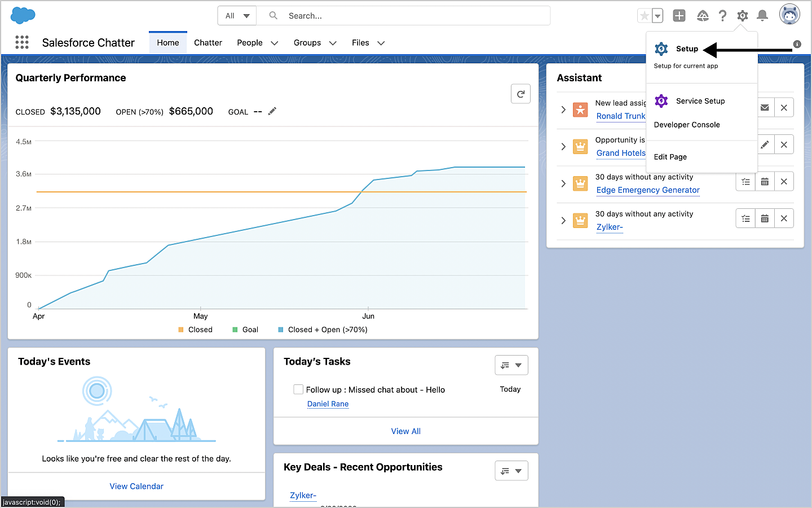The image size is (812, 508).
Task: Expand the Groups navigation dropdown
Action: pos(333,43)
